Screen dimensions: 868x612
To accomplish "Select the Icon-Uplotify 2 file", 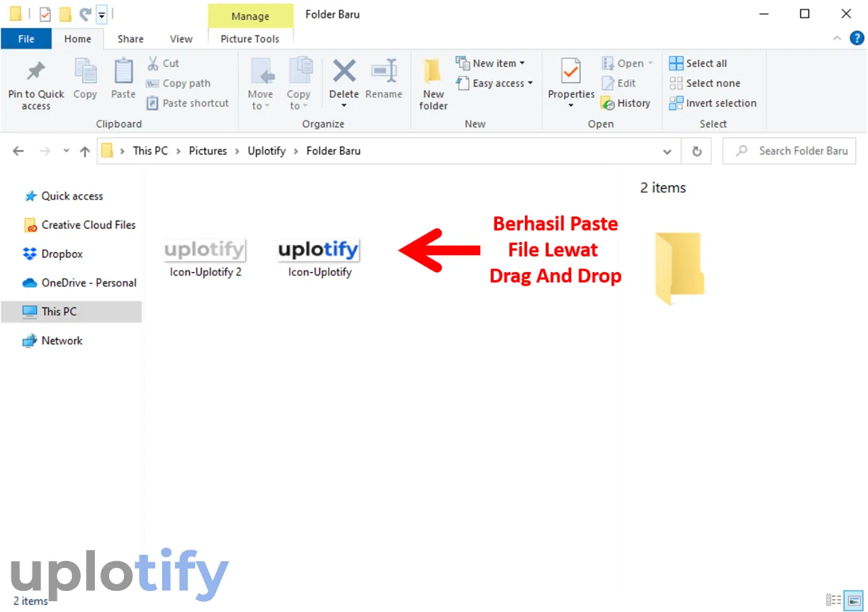I will click(205, 257).
